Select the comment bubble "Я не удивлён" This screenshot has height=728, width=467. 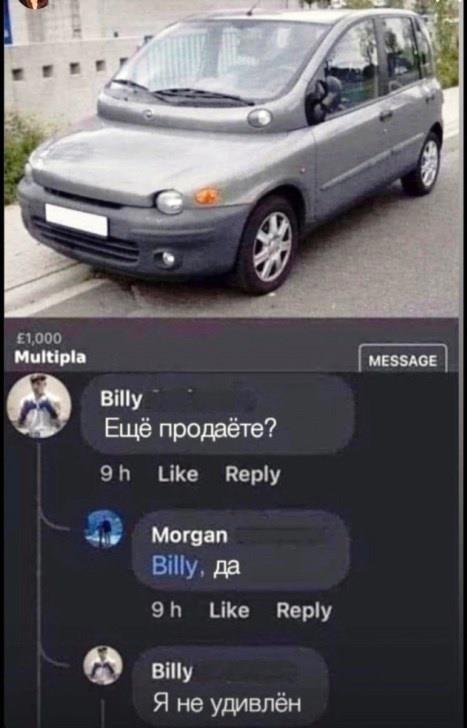coord(230,687)
